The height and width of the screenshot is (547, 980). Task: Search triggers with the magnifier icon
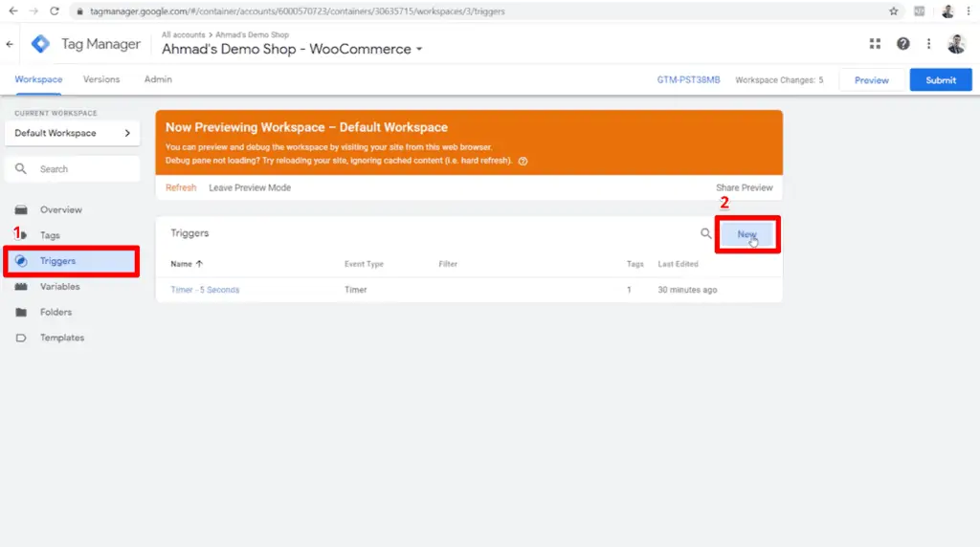tap(705, 233)
